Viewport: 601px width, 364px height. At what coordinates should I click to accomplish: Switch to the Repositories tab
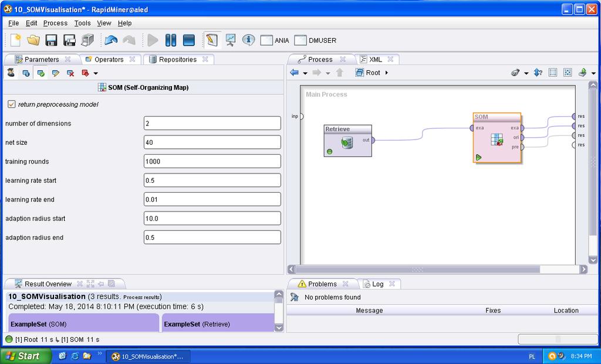pos(177,59)
